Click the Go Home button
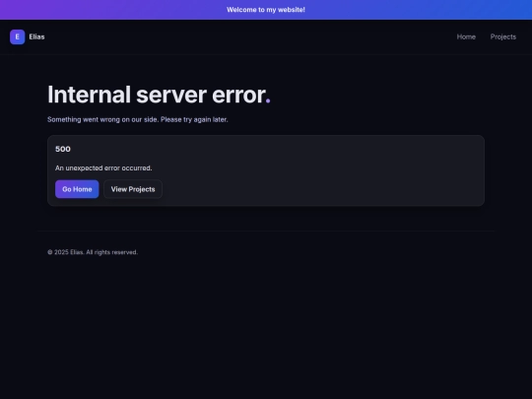The image size is (532, 399). (77, 189)
